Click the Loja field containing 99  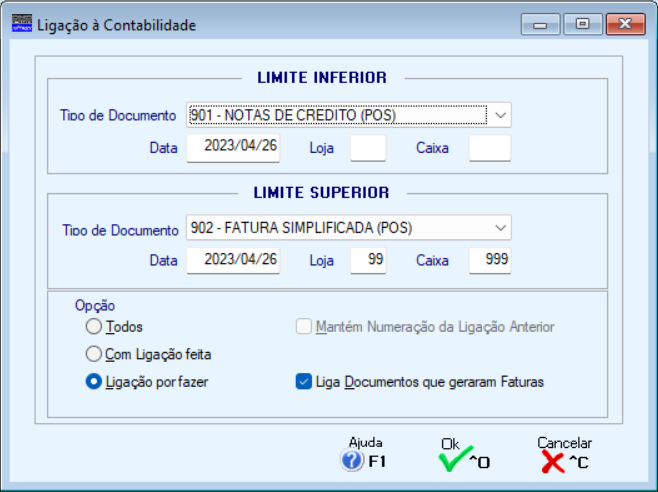click(367, 261)
